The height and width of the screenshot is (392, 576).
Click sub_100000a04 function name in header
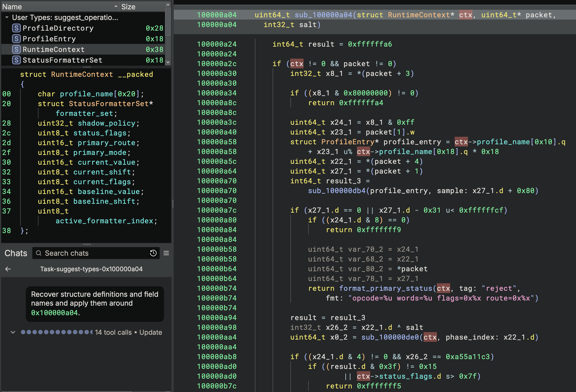pyautogui.click(x=323, y=15)
